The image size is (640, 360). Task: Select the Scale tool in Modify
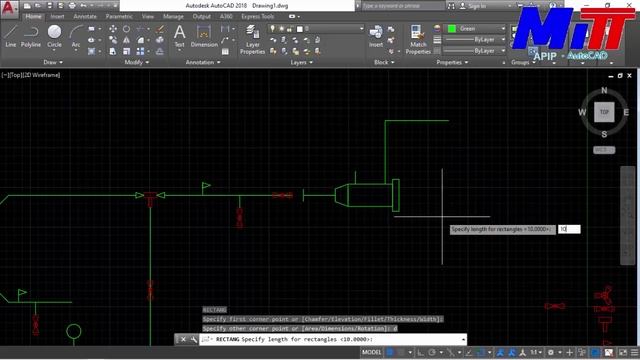pyautogui.click(x=127, y=51)
